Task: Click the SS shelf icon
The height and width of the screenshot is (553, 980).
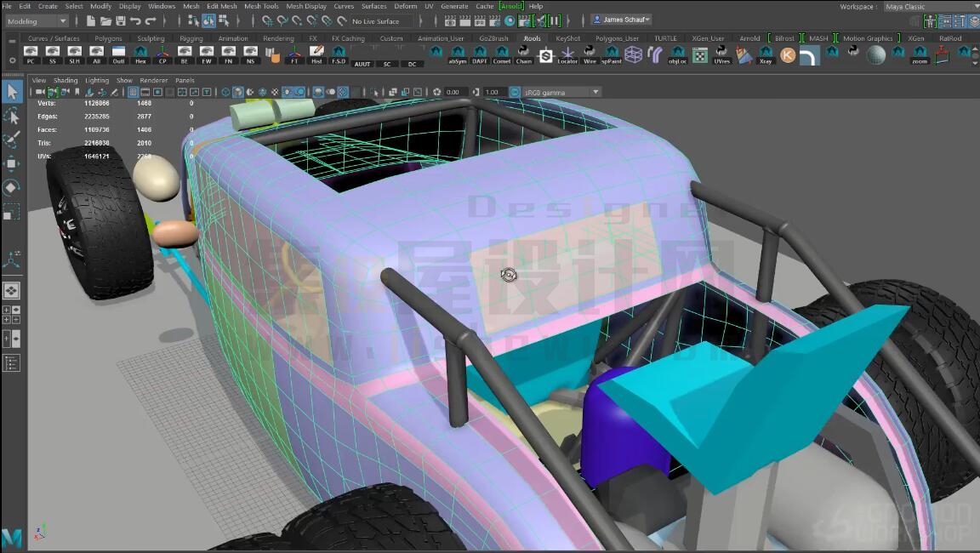Action: point(53,54)
